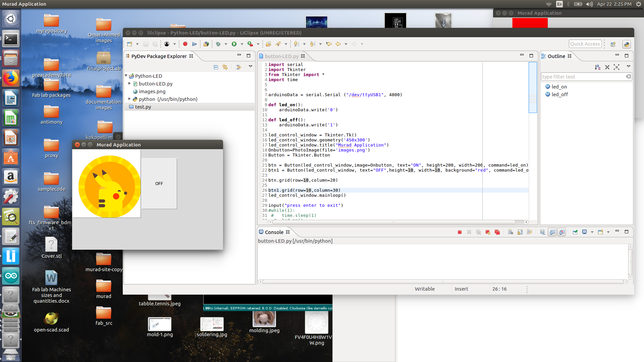Image resolution: width=644 pixels, height=362 pixels.
Task: Open Package Explorer view menu triangle
Action: pos(250,66)
